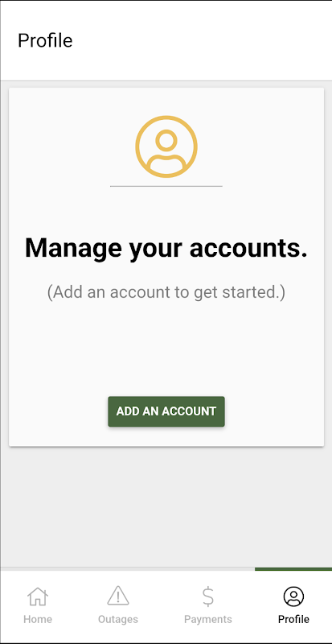Tap the 'Manage your accounts.' heading
Viewport: 332px width, 644px height.
(x=166, y=248)
